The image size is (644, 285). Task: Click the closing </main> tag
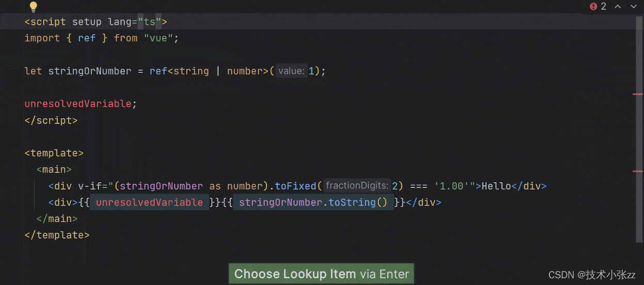[x=57, y=218]
